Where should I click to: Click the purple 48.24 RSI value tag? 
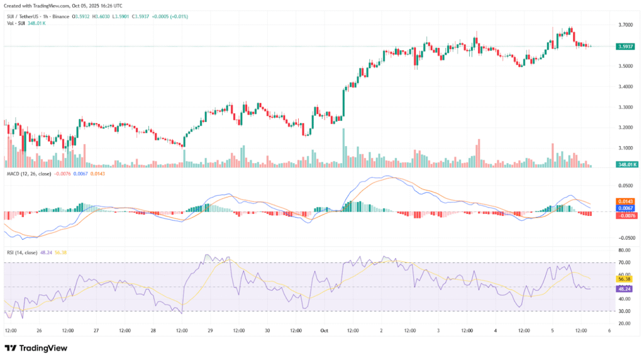coord(626,287)
